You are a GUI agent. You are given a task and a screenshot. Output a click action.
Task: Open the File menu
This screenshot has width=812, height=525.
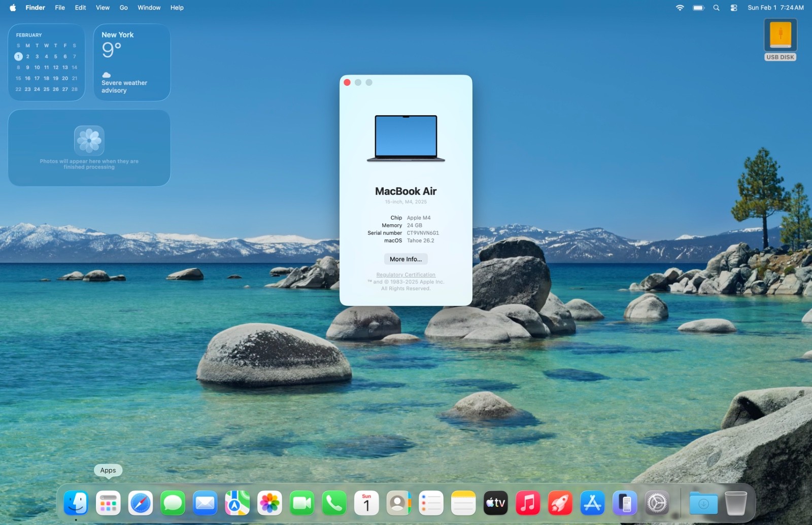(60, 8)
